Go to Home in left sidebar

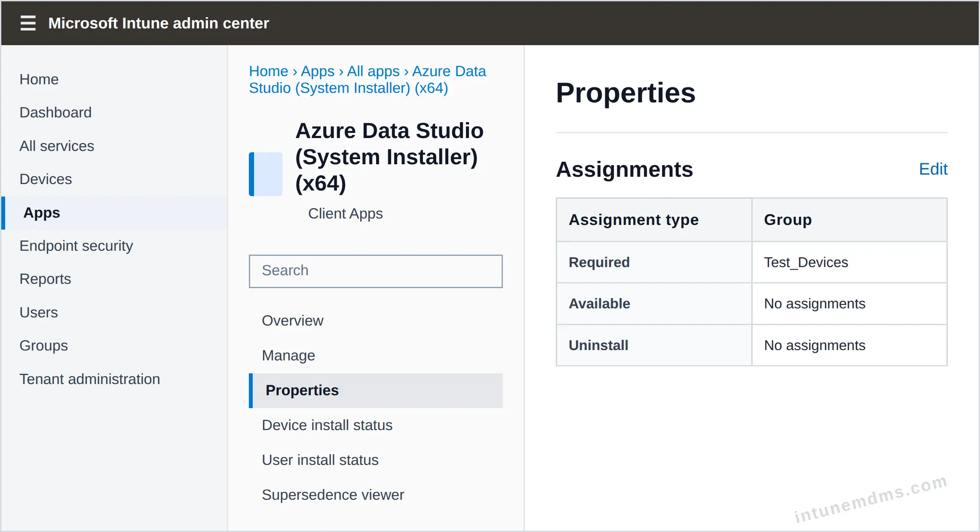pyautogui.click(x=39, y=79)
